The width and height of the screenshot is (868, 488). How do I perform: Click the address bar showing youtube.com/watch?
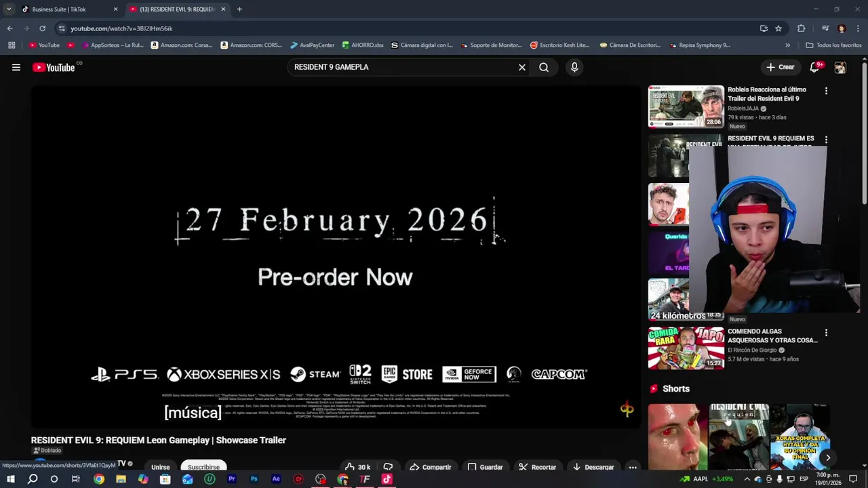[x=407, y=28]
